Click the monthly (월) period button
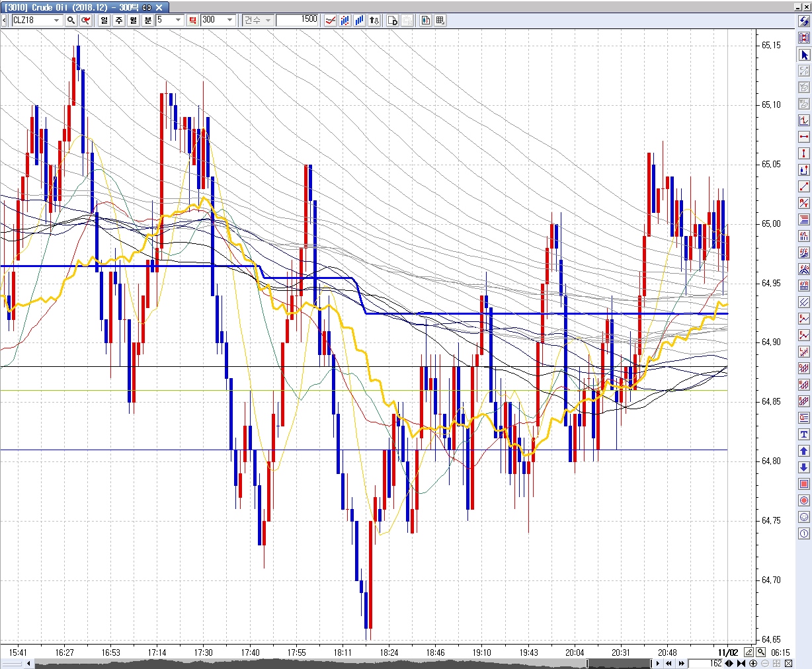812x669 pixels. click(x=133, y=20)
